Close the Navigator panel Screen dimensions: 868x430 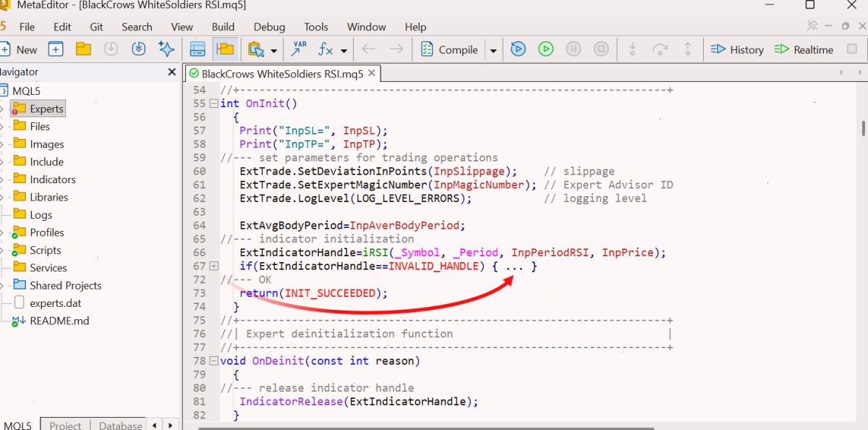tap(171, 72)
